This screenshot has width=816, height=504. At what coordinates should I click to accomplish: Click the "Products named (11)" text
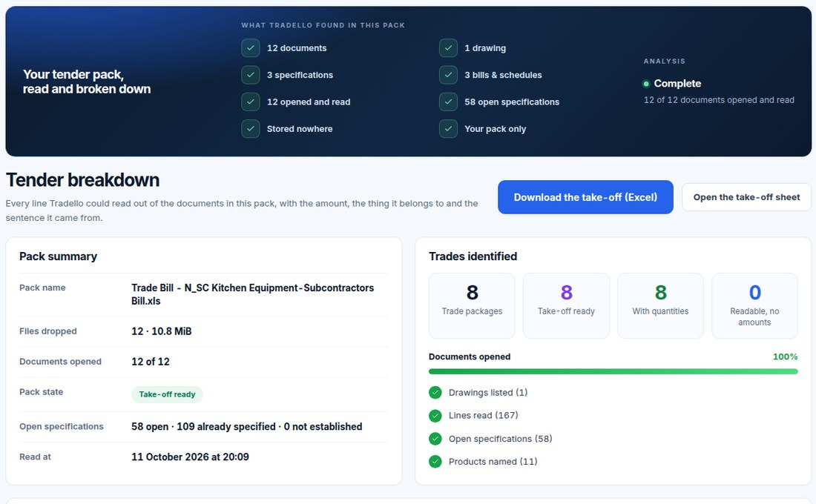pos(493,461)
